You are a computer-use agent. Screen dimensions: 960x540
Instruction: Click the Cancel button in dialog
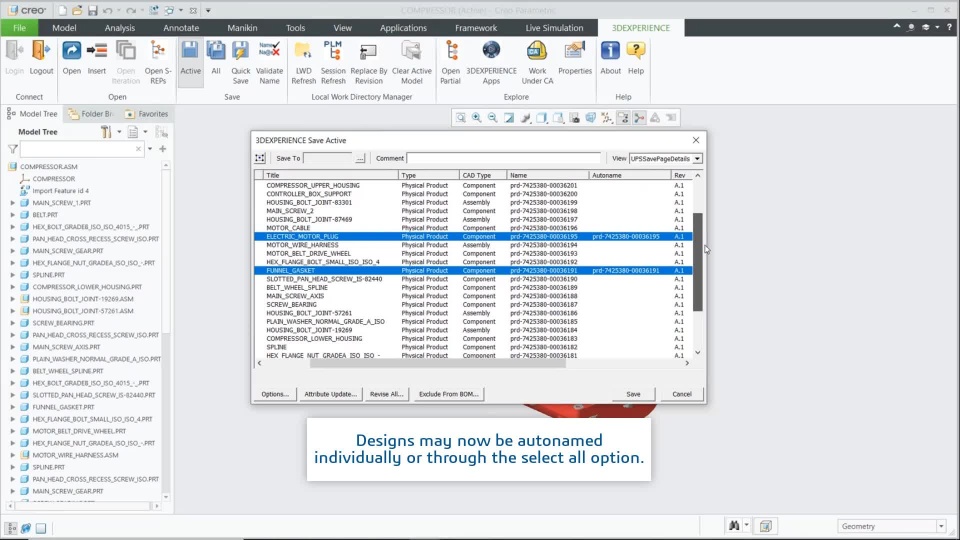tap(681, 394)
